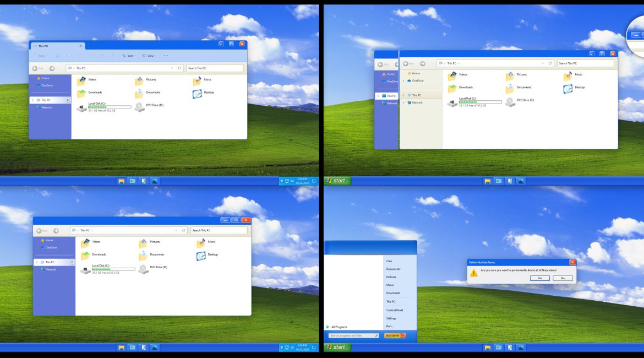The width and height of the screenshot is (644, 358).
Task: Expand Network in top-right front Explorer sidebar
Action: tap(403, 103)
